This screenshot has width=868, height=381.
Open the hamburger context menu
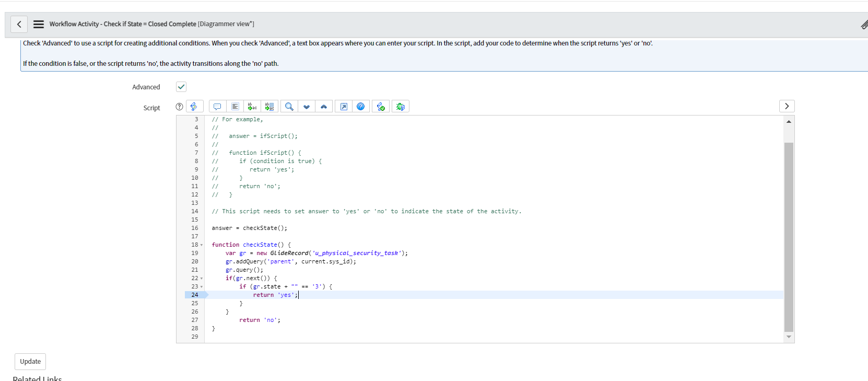38,24
